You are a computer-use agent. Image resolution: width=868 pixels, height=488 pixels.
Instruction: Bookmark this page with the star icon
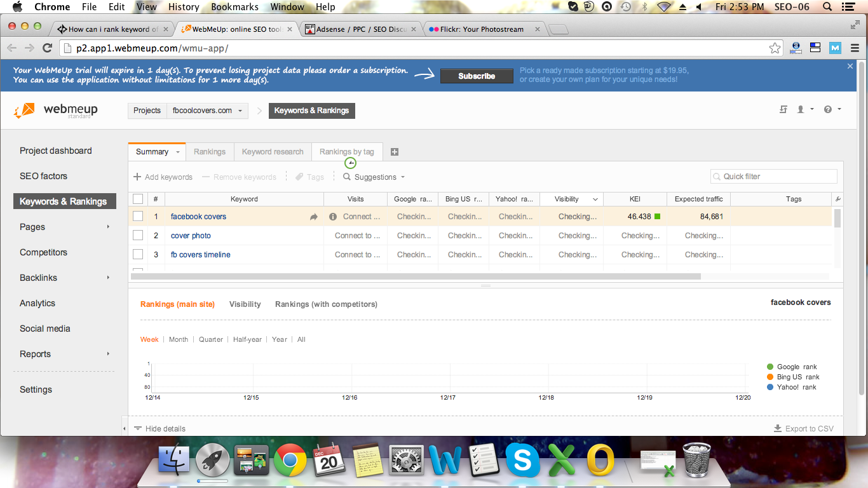coord(775,48)
